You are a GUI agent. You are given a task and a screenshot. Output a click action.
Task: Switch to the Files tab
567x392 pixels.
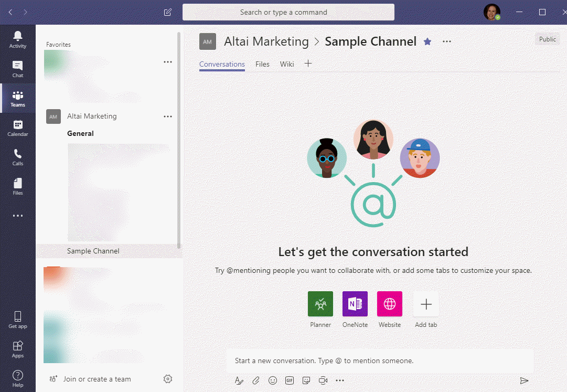click(262, 63)
